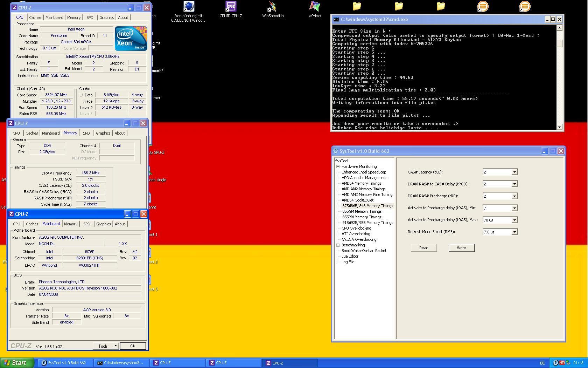
Task: Select Enhanced Intel SpeedStep in SysTool tree
Action: tap(364, 172)
